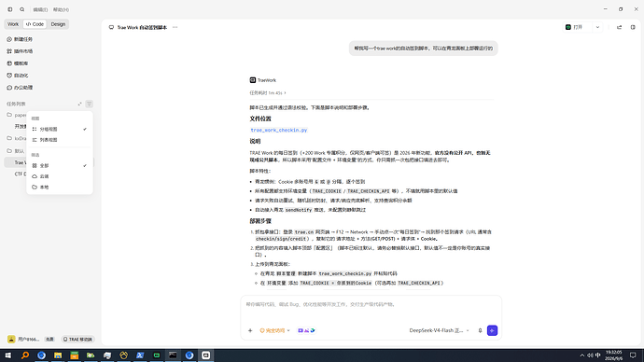Open the three-dot menu next to task title
Image resolution: width=644 pixels, height=362 pixels.
tap(175, 27)
